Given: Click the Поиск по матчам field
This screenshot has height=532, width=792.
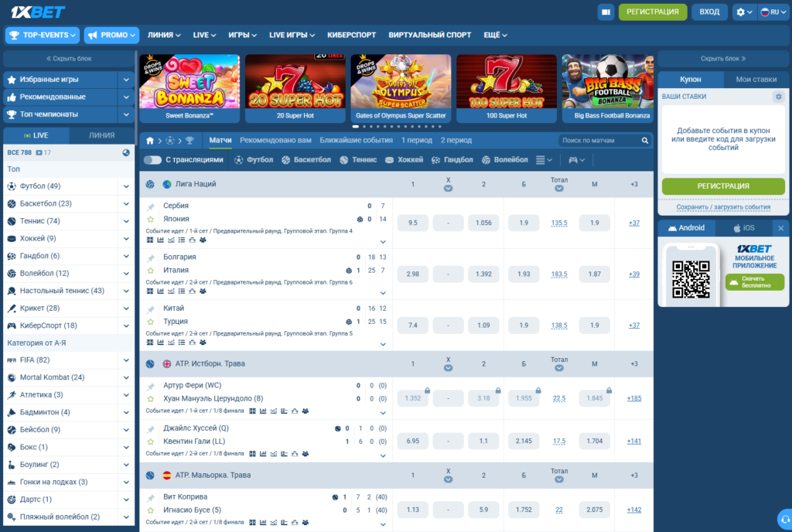Looking at the screenshot, I should pos(599,140).
